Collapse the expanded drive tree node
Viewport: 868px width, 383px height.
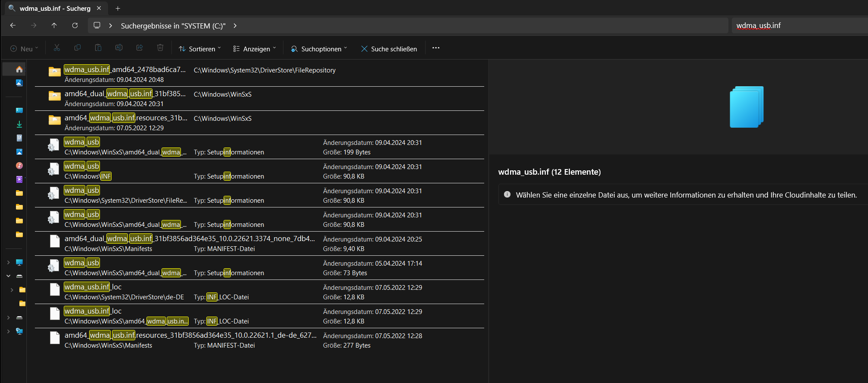point(8,276)
